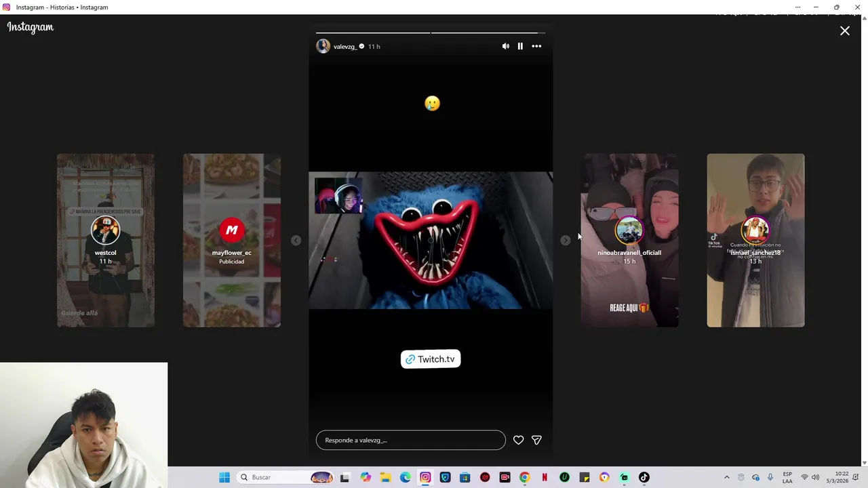868x488 pixels.
Task: Mute the story audio with speaker icon
Action: point(505,46)
